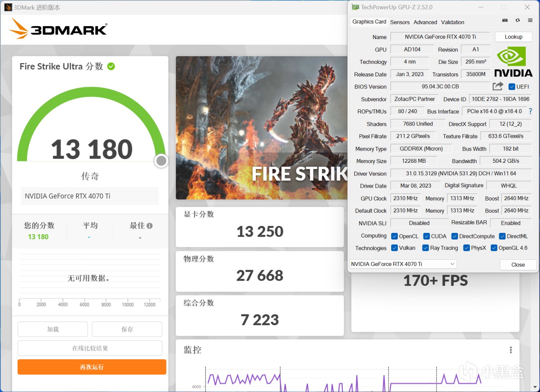Click the GPU field showing AD104
The width and height of the screenshot is (540, 392).
coord(412,49)
